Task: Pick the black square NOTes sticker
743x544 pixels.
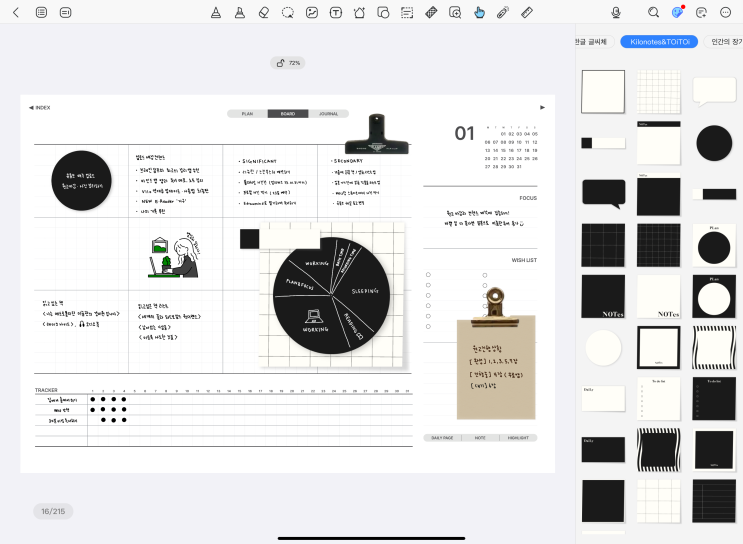Action: coord(603,296)
